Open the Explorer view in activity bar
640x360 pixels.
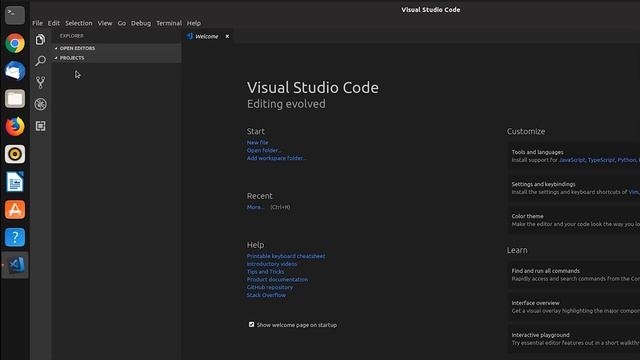pyautogui.click(x=40, y=40)
